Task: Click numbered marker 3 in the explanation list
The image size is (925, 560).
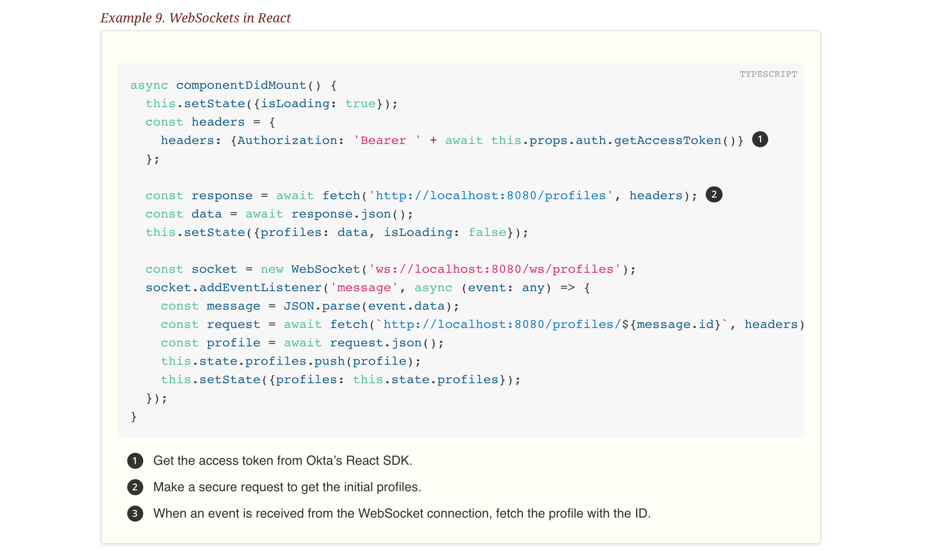Action: [135, 514]
